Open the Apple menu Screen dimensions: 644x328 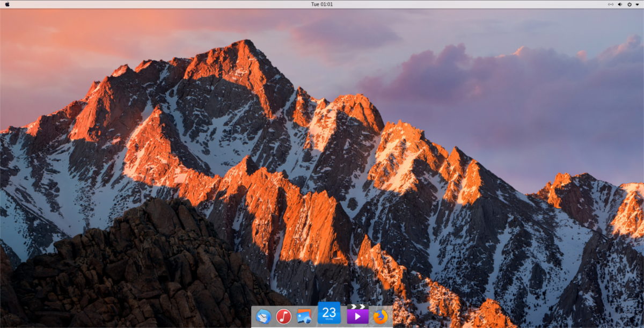coord(8,4)
